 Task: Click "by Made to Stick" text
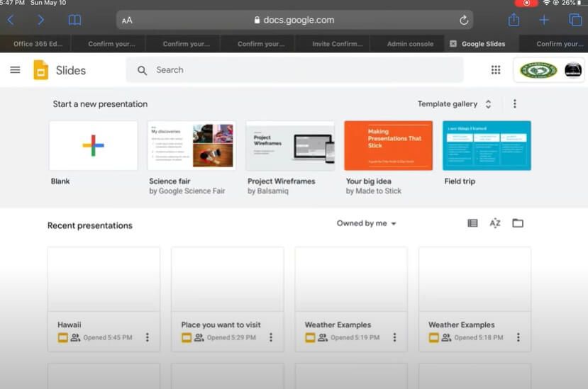coord(374,191)
